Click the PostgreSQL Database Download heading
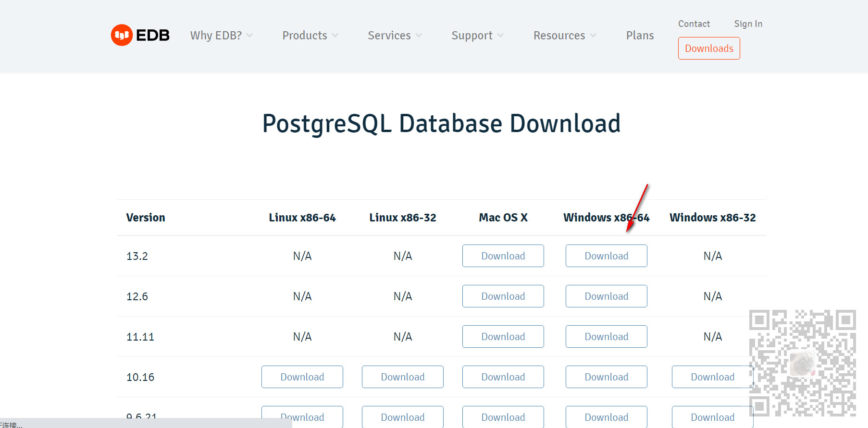868x428 pixels. 441,123
